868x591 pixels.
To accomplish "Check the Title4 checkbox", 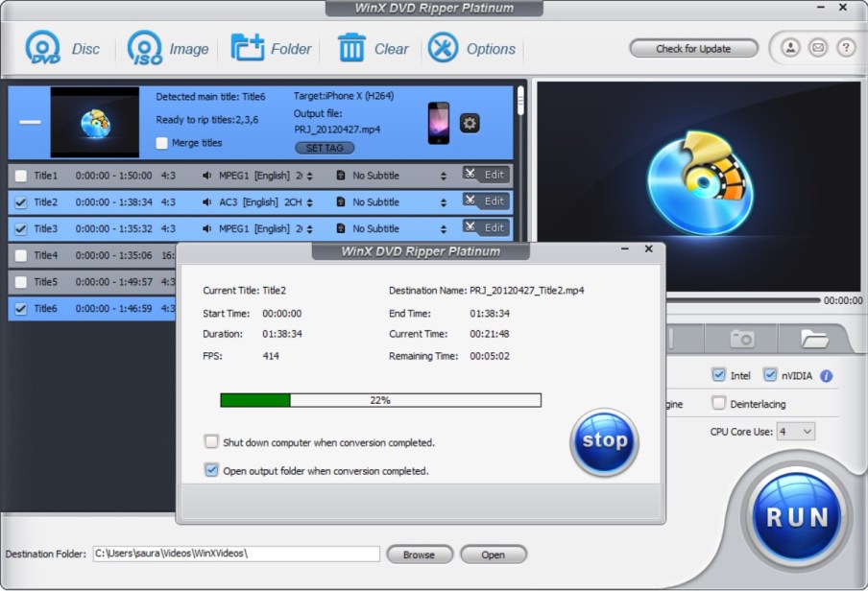I will pyautogui.click(x=21, y=255).
